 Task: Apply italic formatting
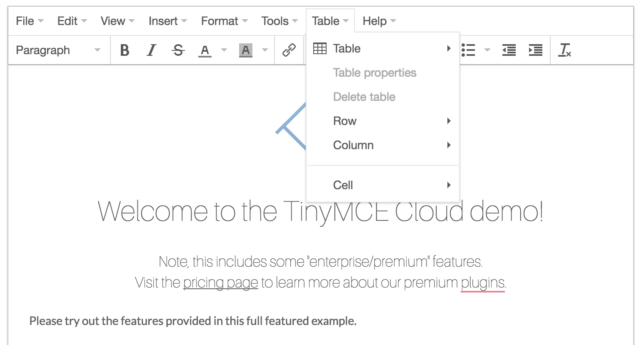(152, 50)
